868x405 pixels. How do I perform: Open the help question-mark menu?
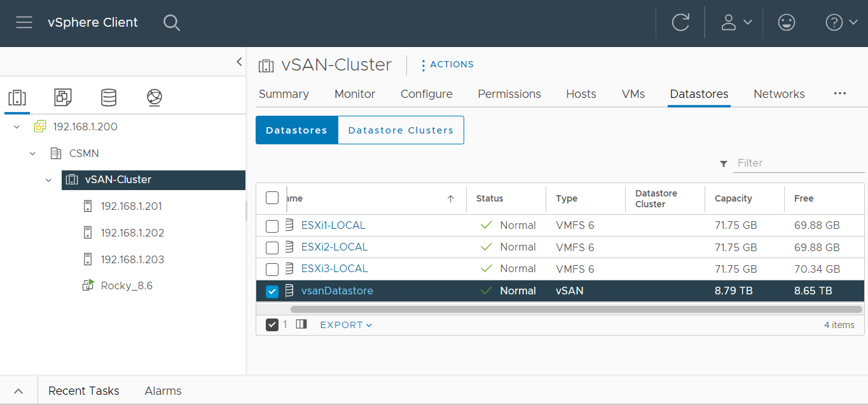coord(842,23)
